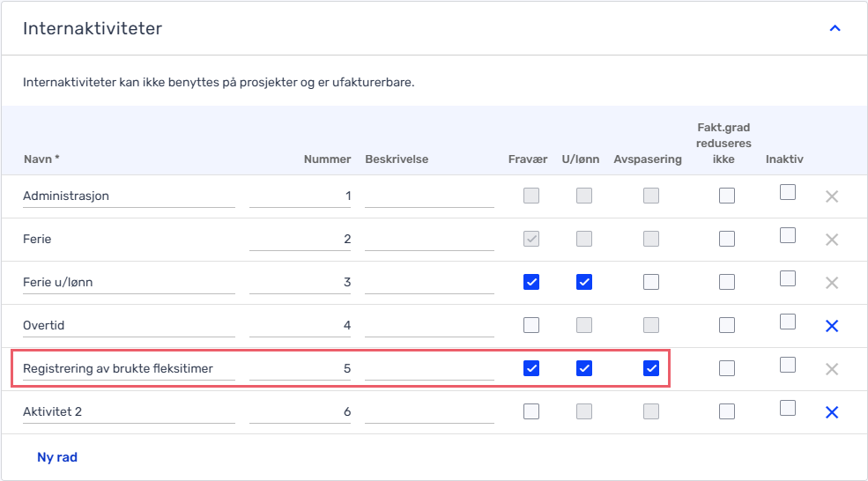Viewport: 868px width, 481px height.
Task: Collapse the Internaktiviteter section chevron
Action: click(835, 28)
